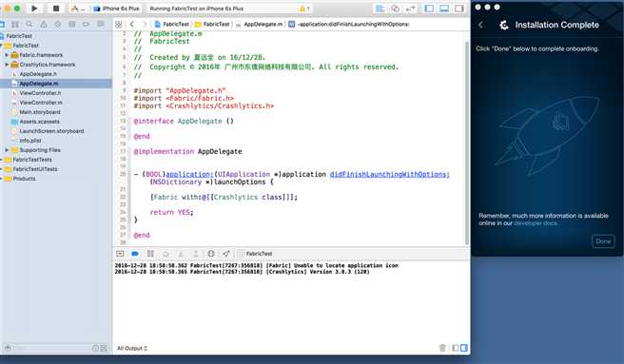The image size is (624, 364).
Task: Open AppDelegate.h file
Action: (38, 74)
